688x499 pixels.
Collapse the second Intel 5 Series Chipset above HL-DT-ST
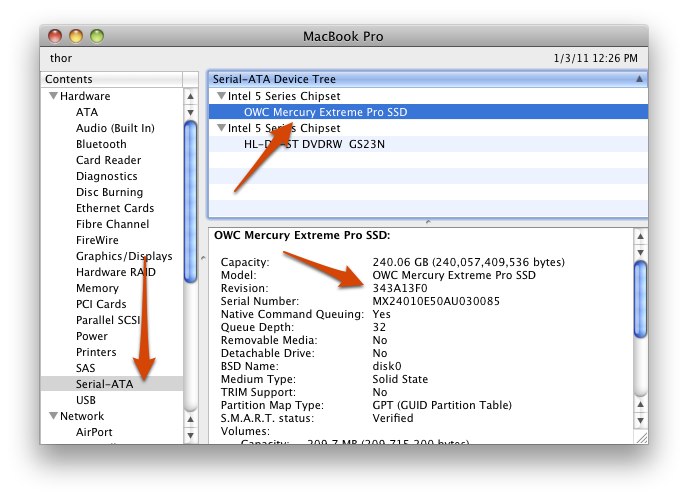(221, 128)
